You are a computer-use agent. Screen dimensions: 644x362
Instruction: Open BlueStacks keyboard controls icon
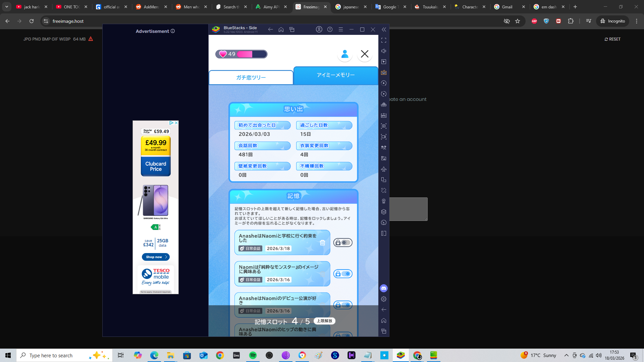pyautogui.click(x=384, y=72)
